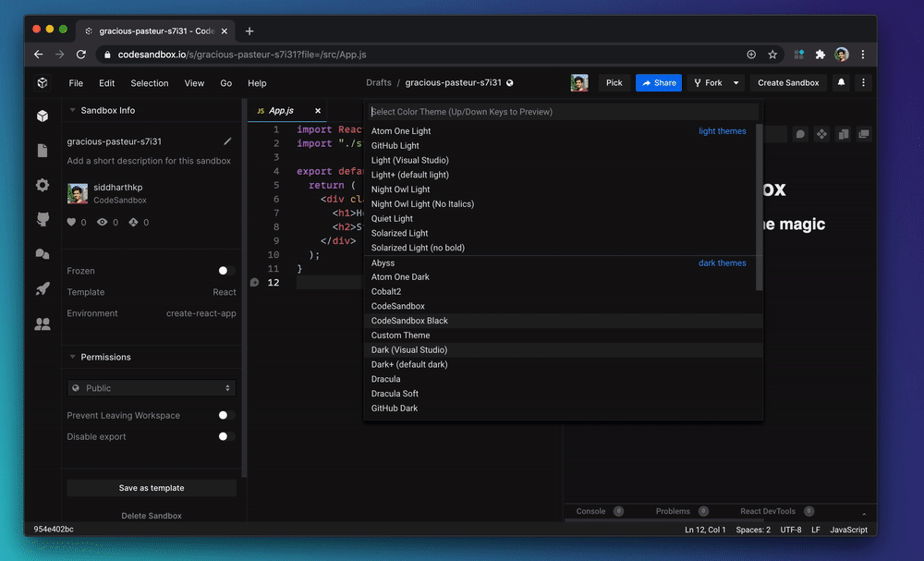Open Configuration Files gear icon in sidebar
The width and height of the screenshot is (924, 561).
point(43,185)
